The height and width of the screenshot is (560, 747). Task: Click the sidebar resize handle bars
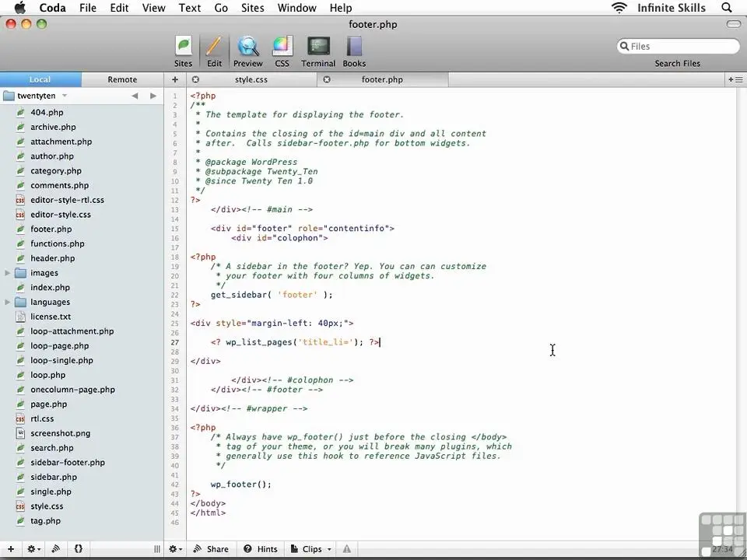pos(156,549)
